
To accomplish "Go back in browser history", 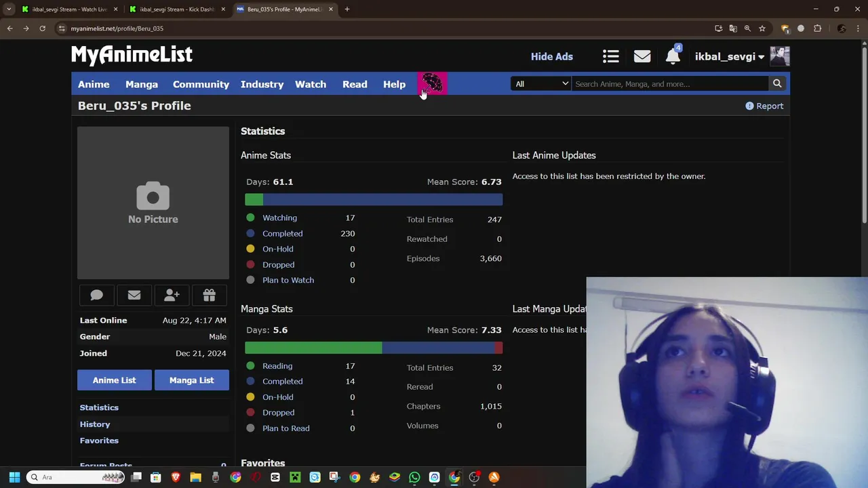I will (9, 28).
